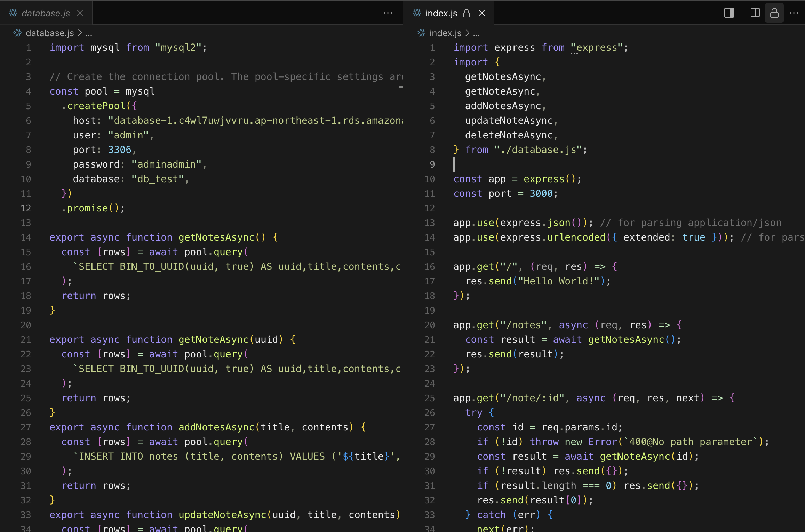Click the "/notes" route string
This screenshot has height=532, width=805.
[524, 325]
